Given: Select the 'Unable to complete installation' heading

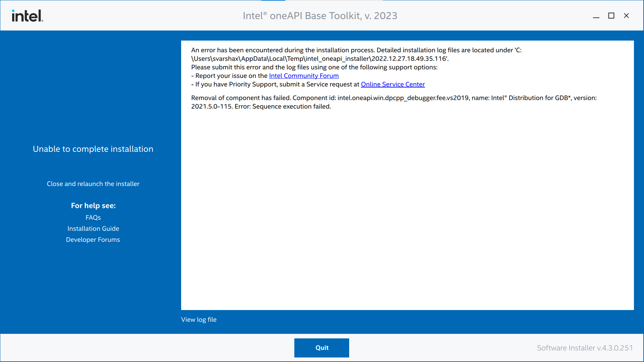Looking at the screenshot, I should click(93, 149).
